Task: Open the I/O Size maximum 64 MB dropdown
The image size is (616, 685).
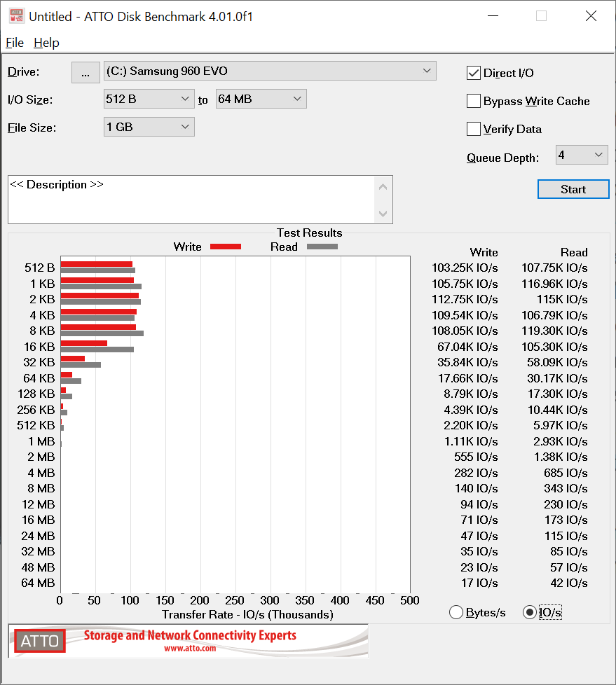Action: [261, 99]
